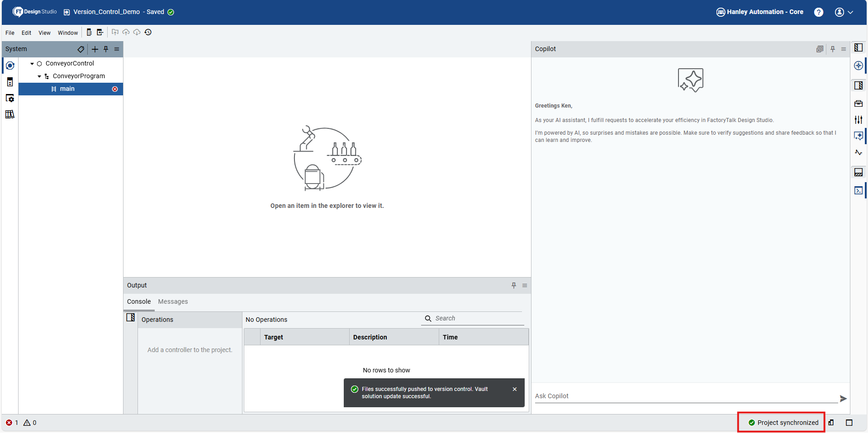Toggle the Operations side pane icon
Image resolution: width=868 pixels, height=433 pixels.
click(131, 317)
